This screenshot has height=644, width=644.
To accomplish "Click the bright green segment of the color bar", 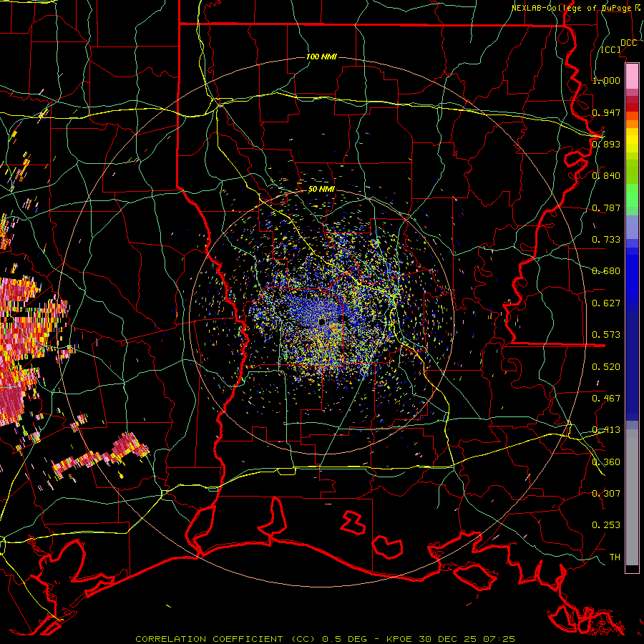I will click(x=632, y=196).
